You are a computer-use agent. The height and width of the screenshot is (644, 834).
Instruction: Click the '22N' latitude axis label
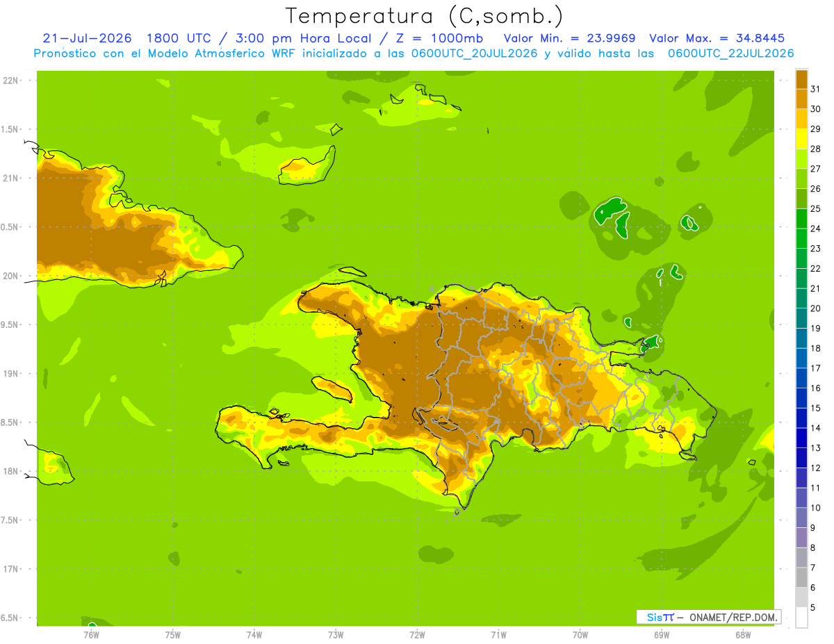11,81
